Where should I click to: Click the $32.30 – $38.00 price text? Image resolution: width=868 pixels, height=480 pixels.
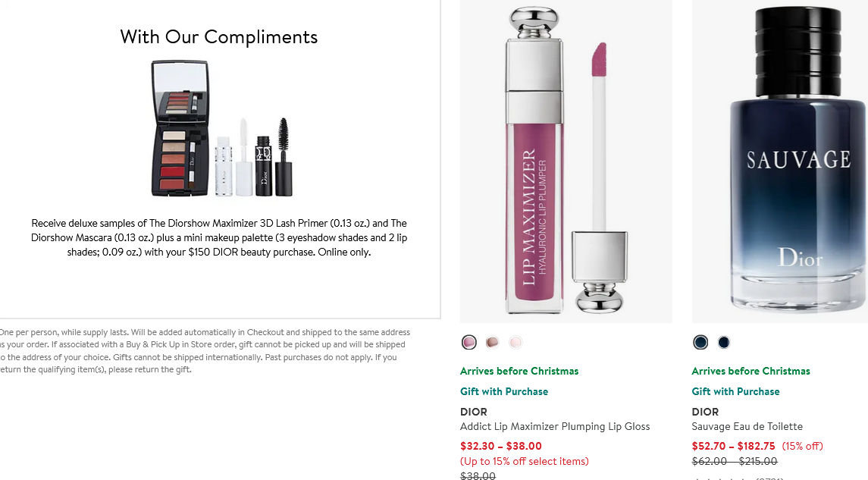coord(501,446)
